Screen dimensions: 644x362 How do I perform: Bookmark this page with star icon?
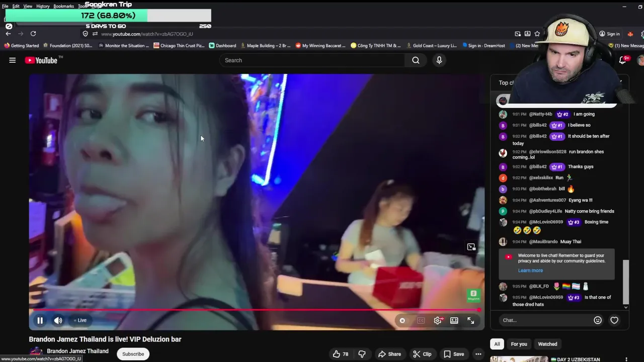537,34
